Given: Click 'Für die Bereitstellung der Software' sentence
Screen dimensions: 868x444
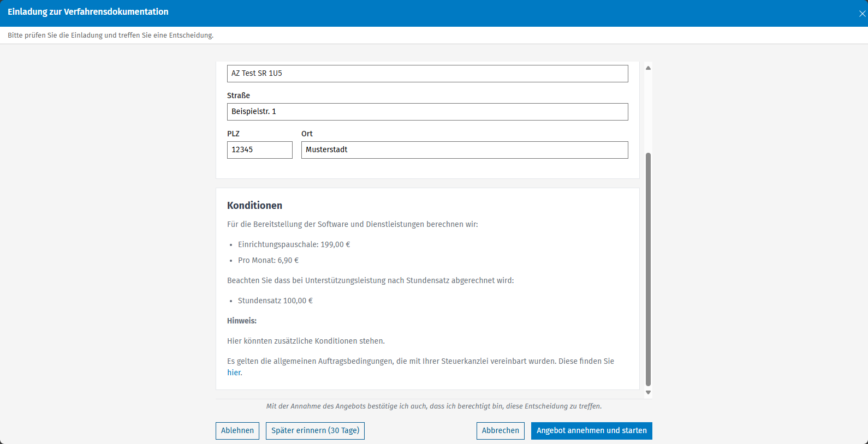Looking at the screenshot, I should click(353, 224).
